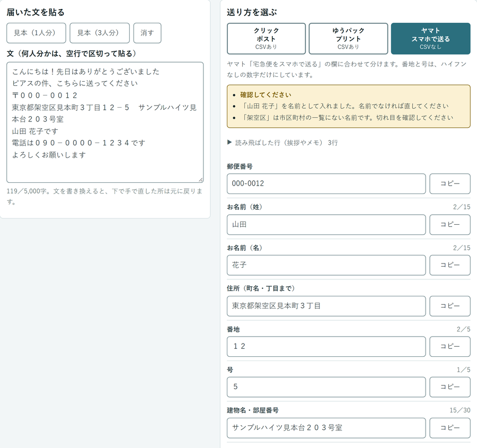Click the 「山田 花子」 name warning line
Viewport: 477px width, 448px height.
tap(344, 106)
